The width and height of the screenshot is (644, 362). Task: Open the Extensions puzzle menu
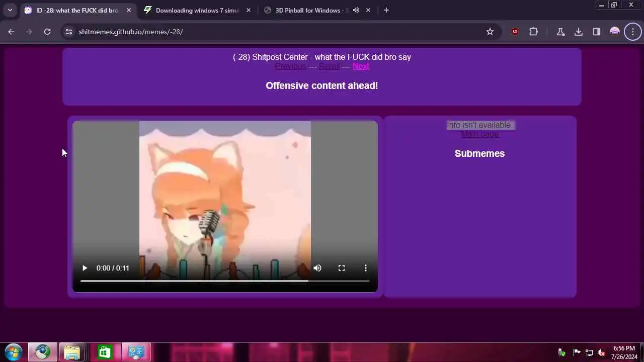(534, 32)
